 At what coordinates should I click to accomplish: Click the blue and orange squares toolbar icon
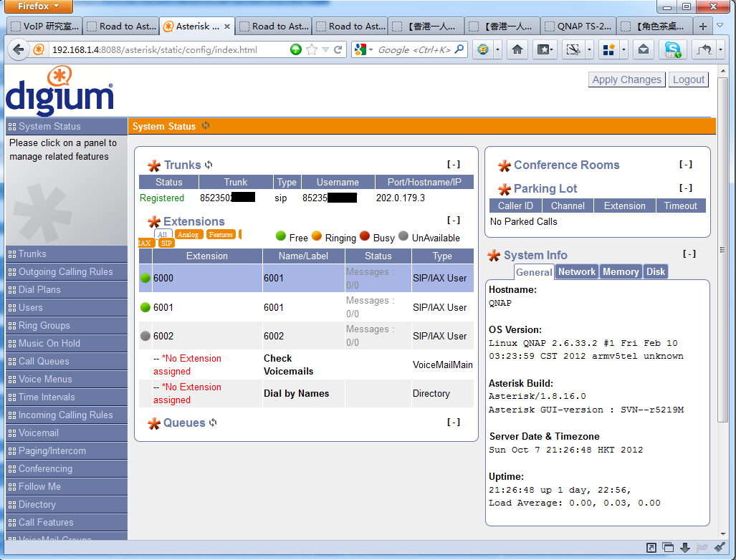point(609,49)
